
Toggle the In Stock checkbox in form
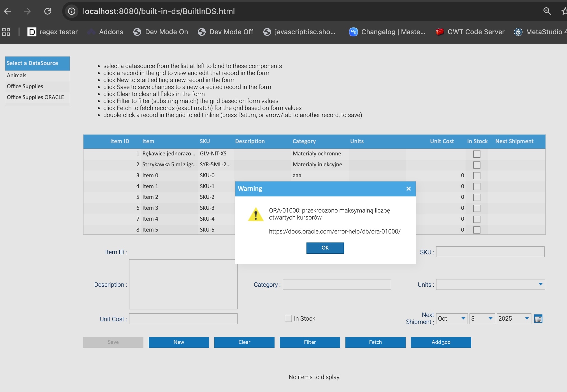(x=288, y=318)
